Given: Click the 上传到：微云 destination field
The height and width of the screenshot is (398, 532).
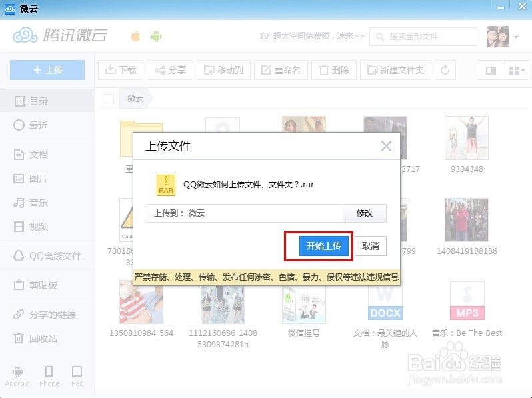Looking at the screenshot, I should tap(245, 213).
